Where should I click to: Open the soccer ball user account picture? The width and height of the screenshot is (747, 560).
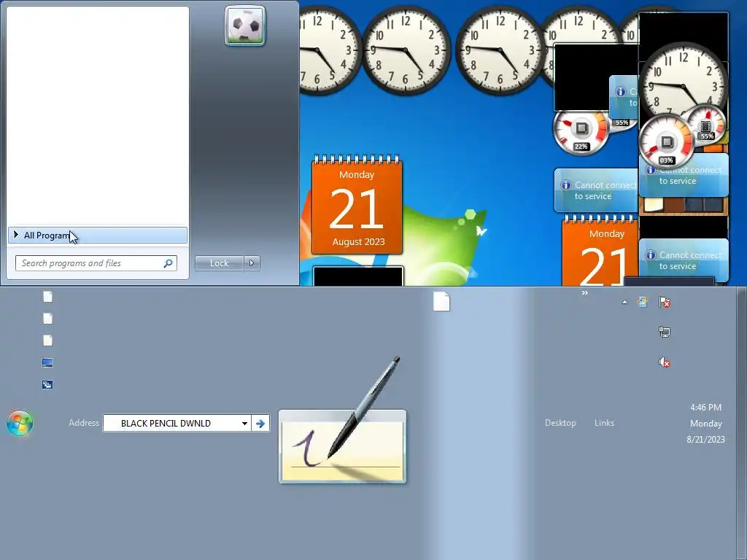tap(245, 26)
